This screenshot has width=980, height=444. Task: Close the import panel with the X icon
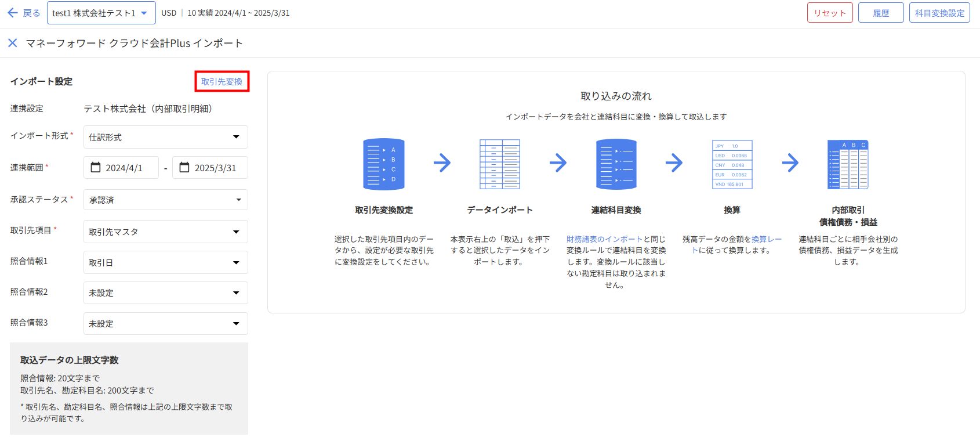(x=13, y=43)
